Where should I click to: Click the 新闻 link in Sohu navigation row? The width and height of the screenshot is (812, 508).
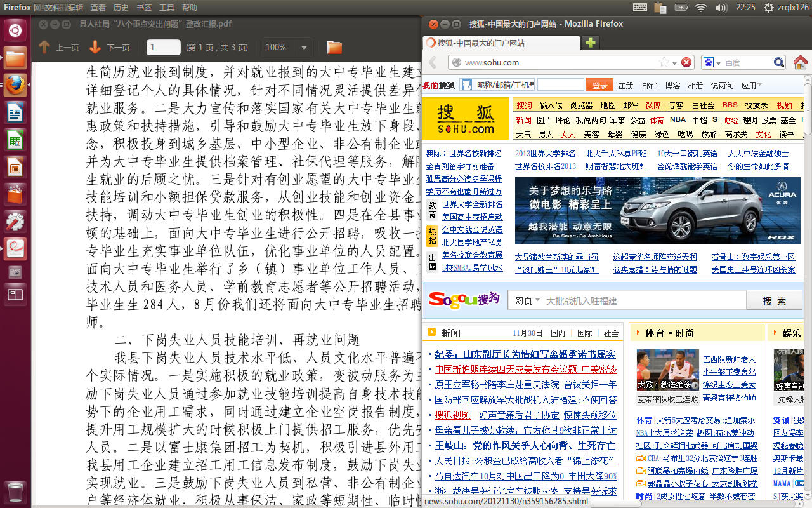tap(523, 120)
